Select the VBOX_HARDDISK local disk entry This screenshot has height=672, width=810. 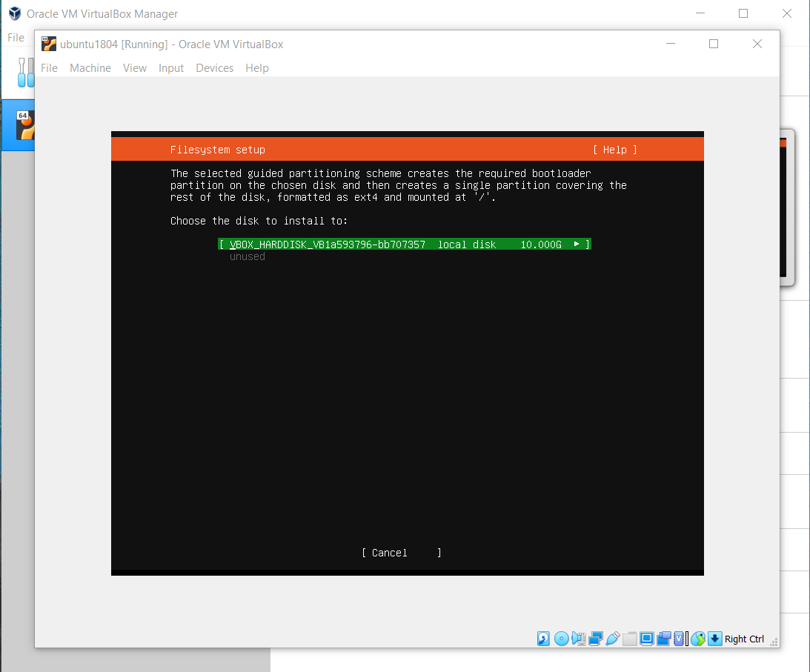click(x=405, y=244)
